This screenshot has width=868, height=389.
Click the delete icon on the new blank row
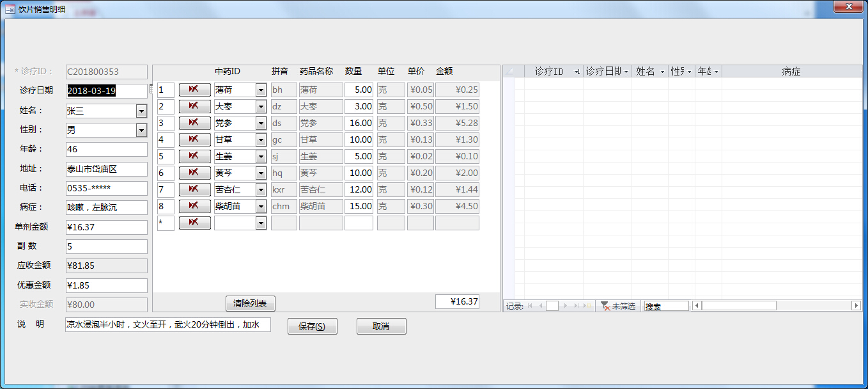pyautogui.click(x=194, y=223)
